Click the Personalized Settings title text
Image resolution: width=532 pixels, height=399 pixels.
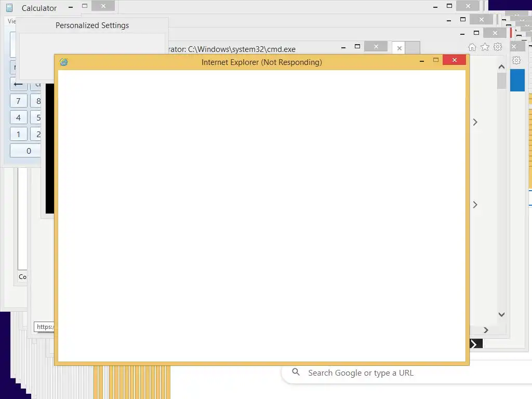point(92,25)
